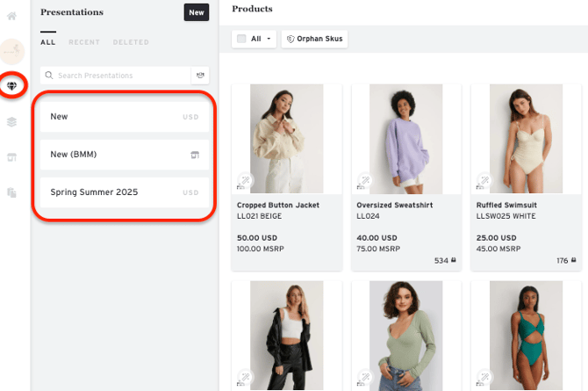Click the brand logo avatar in sidebar
Image resolution: width=588 pixels, height=391 pixels.
pyautogui.click(x=13, y=51)
